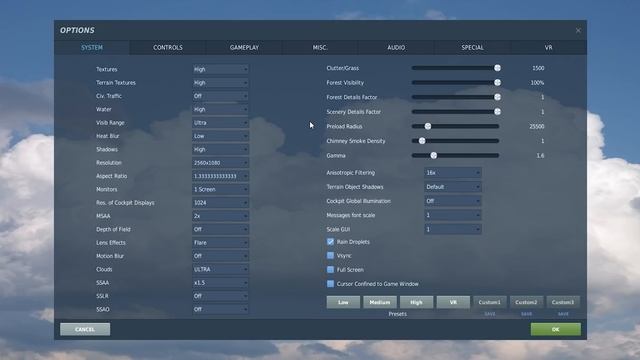Expand the Depth of Field dropdown
This screenshot has height=360, width=640.
220,229
